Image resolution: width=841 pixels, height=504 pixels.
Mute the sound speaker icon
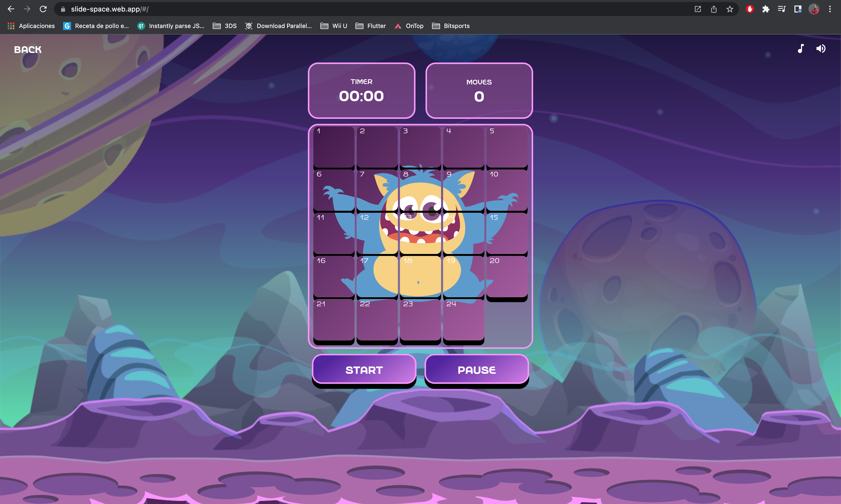pos(821,48)
